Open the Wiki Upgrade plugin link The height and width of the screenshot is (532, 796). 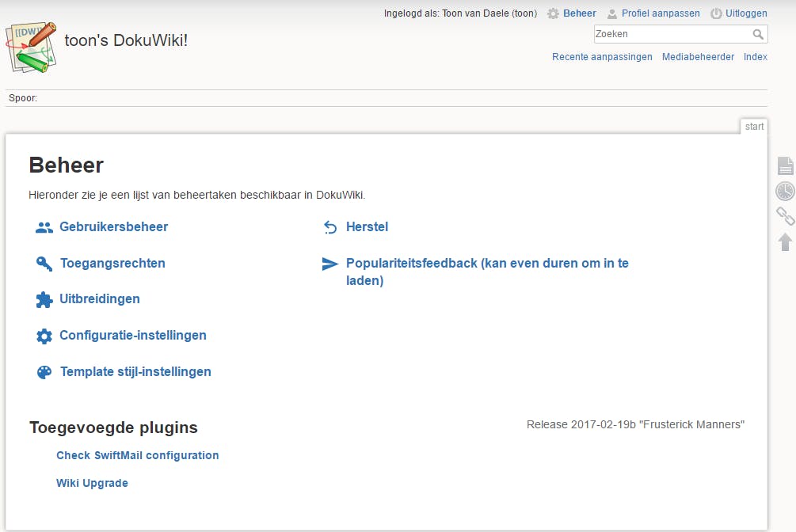pyautogui.click(x=92, y=483)
